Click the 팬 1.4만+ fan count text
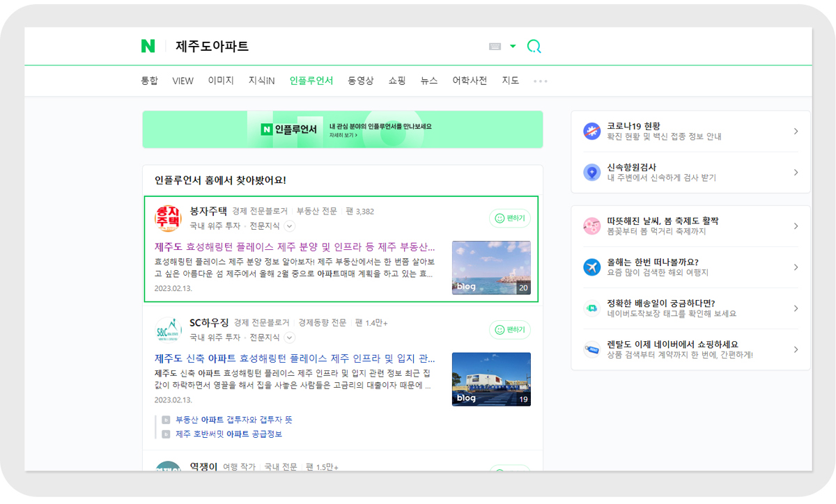 click(x=371, y=323)
